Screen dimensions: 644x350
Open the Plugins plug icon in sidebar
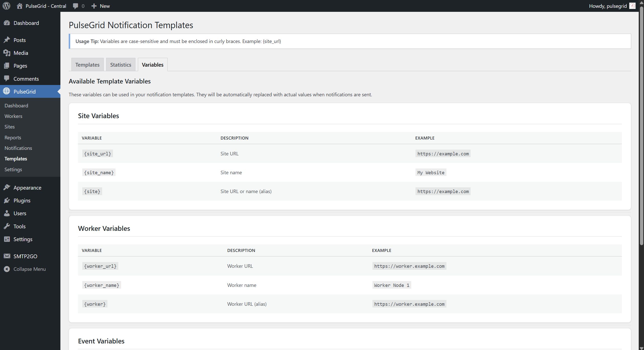pos(7,200)
